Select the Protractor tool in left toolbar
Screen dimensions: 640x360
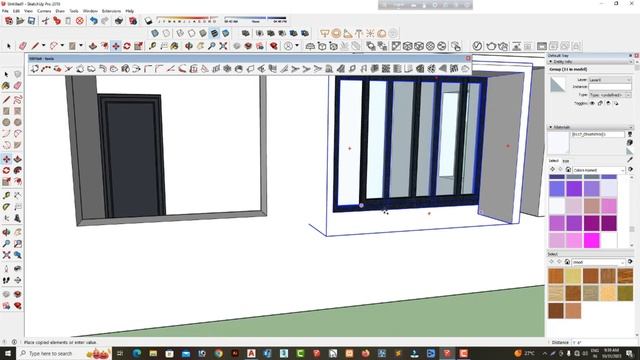click(6, 207)
